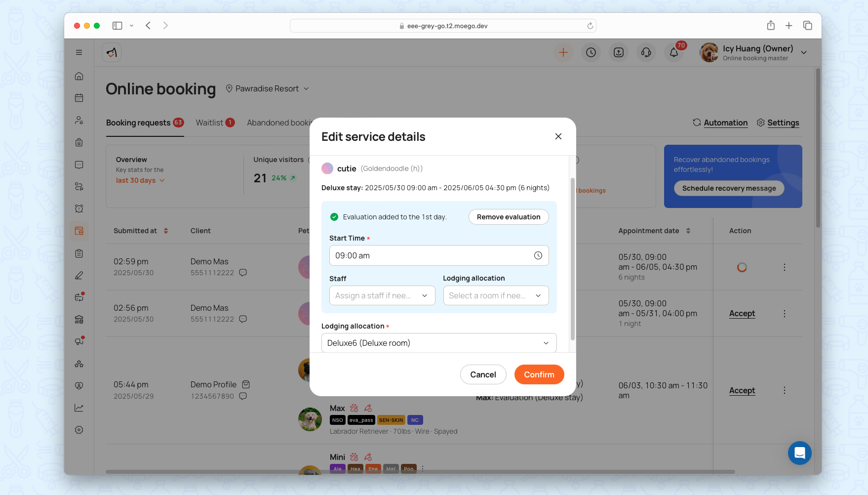Close the Edit service details dialog
Image resolution: width=868 pixels, height=495 pixels.
(558, 136)
